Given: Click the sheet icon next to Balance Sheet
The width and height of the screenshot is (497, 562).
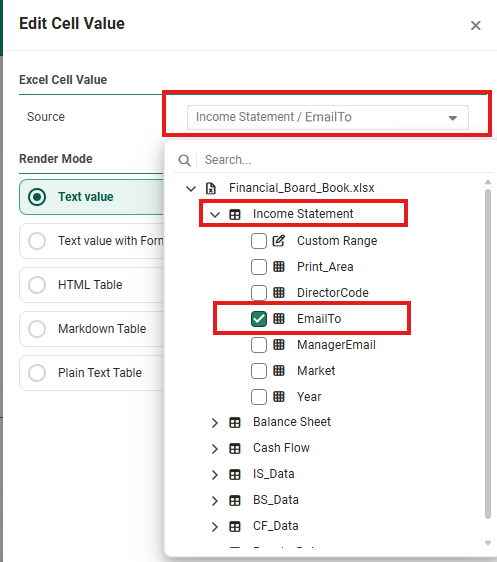Looking at the screenshot, I should (235, 423).
